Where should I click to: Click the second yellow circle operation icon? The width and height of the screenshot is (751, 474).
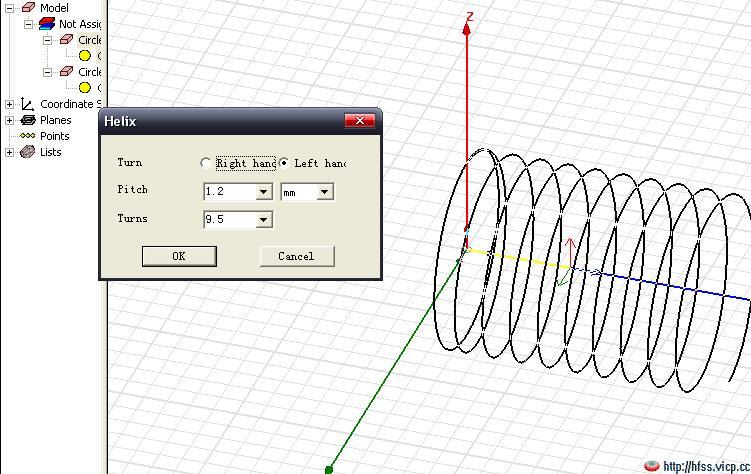pyautogui.click(x=85, y=88)
